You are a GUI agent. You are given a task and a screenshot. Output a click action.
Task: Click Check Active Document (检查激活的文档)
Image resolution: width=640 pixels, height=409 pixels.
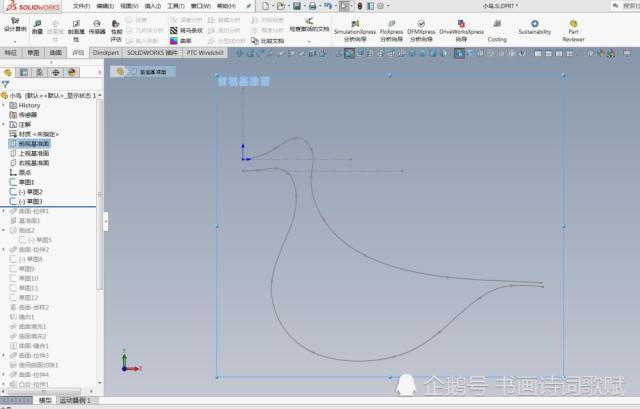point(309,24)
